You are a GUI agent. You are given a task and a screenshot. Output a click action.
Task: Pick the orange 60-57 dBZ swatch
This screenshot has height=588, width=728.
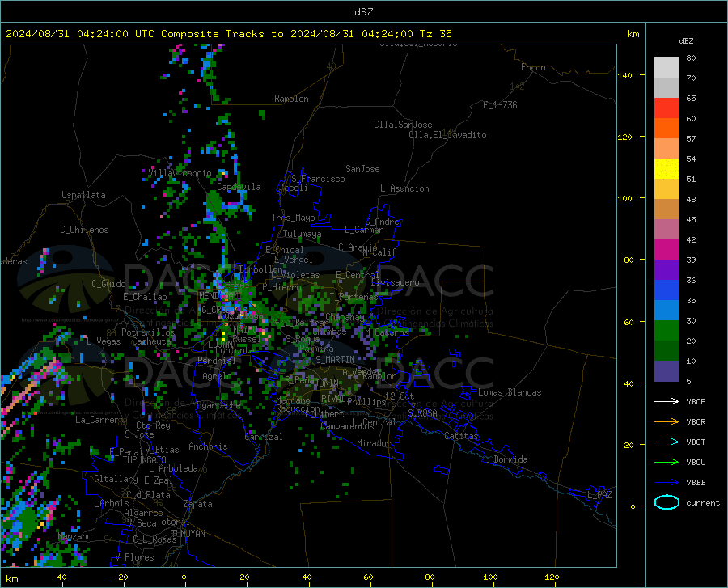pos(667,129)
